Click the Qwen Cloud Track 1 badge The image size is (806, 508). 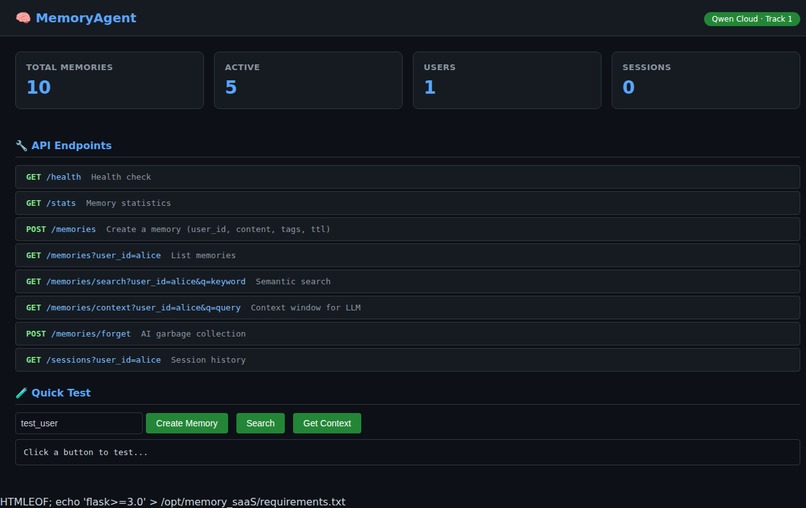(x=752, y=19)
